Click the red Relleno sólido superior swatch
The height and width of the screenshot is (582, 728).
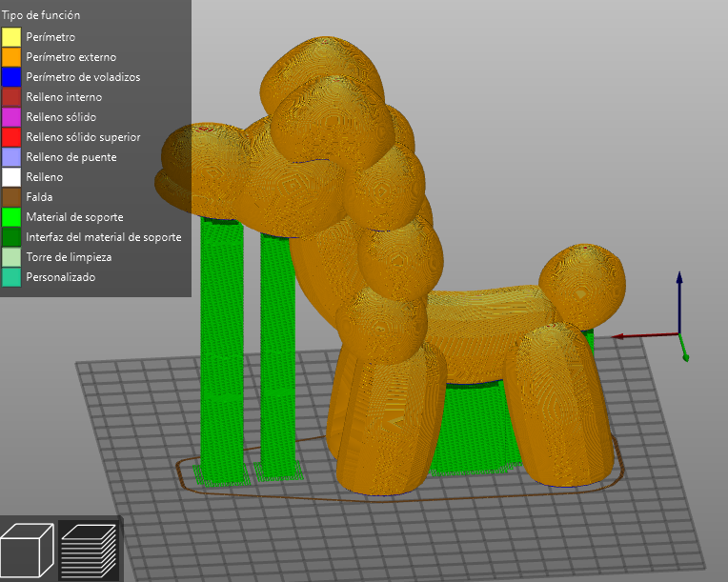11,137
